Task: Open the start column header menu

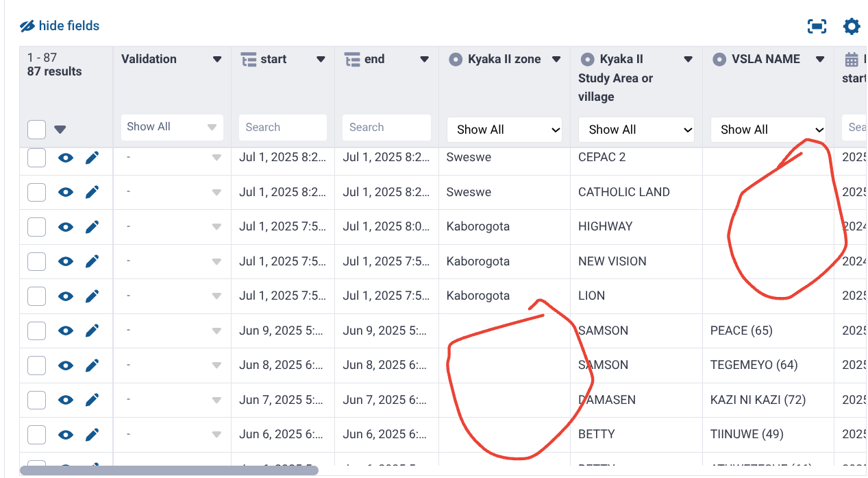Action: (320, 60)
